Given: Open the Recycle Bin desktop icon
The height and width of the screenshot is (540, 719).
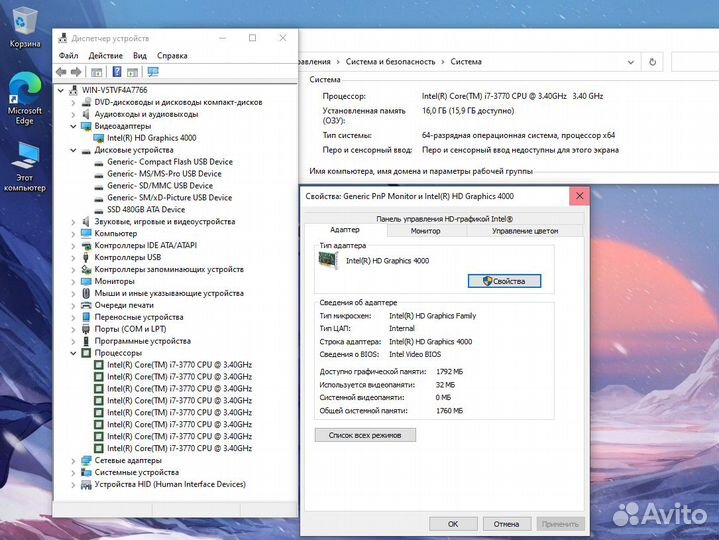Looking at the screenshot, I should pos(25,25).
